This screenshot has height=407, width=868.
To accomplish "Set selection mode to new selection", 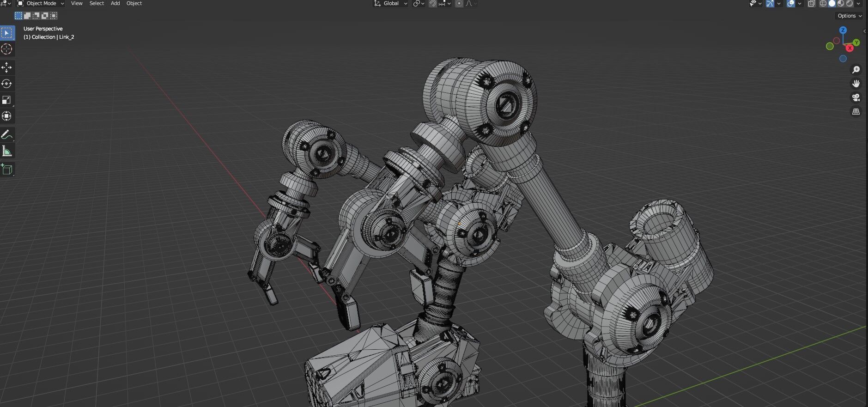I will (18, 16).
